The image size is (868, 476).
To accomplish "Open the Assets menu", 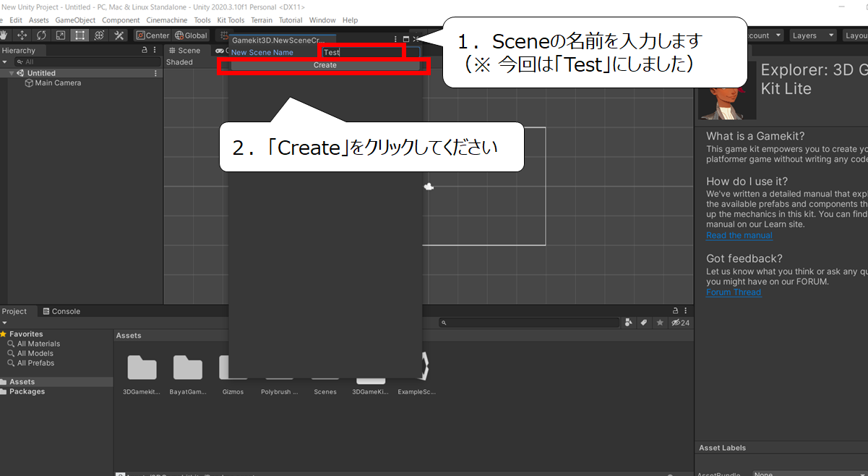I will click(39, 20).
